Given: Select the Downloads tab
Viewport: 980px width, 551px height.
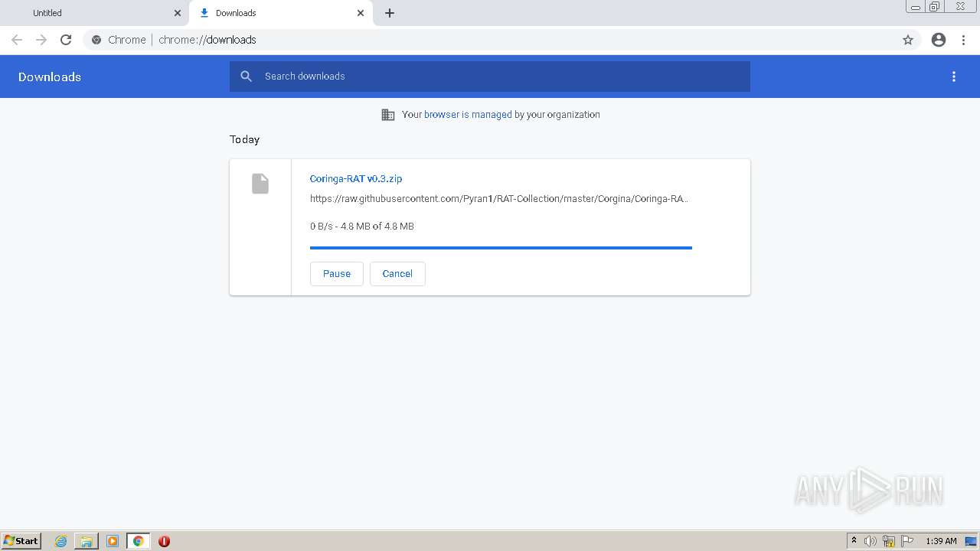Looking at the screenshot, I should tap(281, 13).
